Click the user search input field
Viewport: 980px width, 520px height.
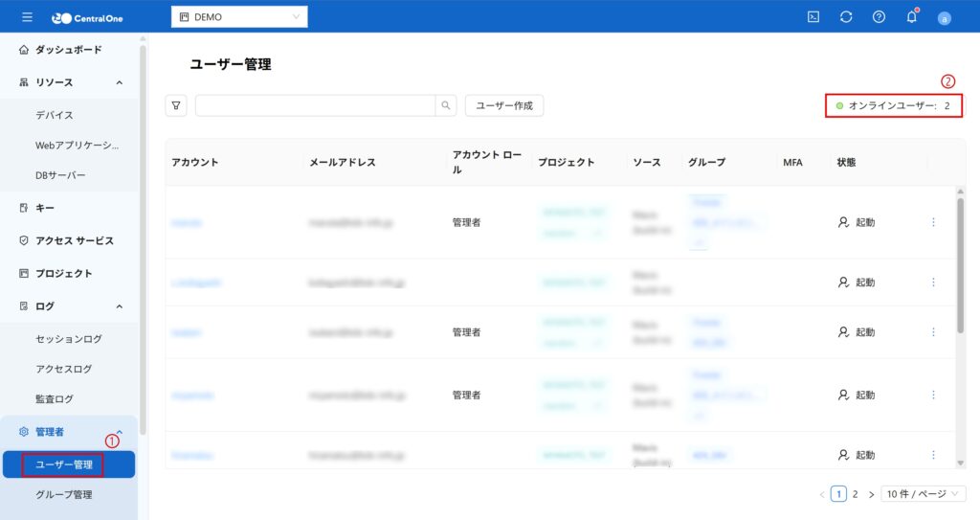[x=315, y=105]
